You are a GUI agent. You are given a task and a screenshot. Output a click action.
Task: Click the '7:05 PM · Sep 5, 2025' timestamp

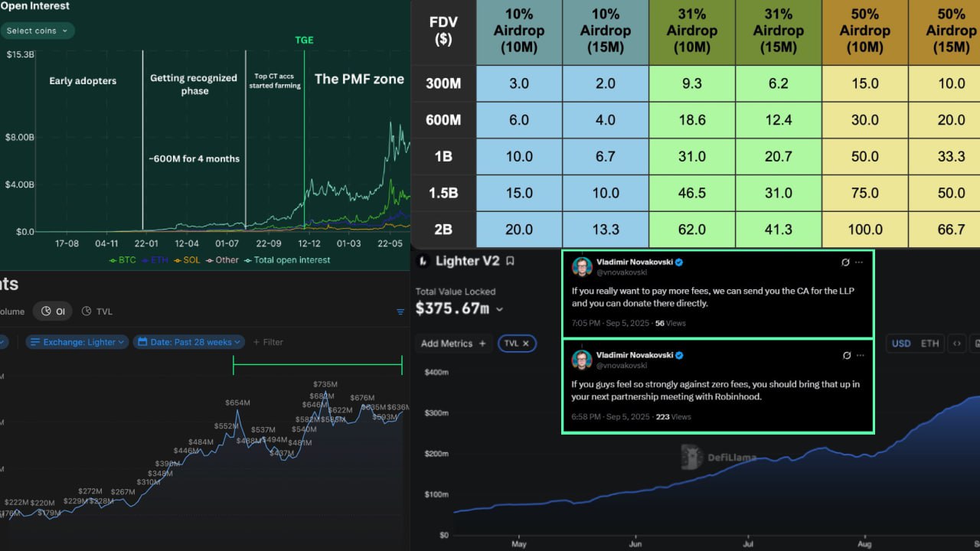click(611, 323)
